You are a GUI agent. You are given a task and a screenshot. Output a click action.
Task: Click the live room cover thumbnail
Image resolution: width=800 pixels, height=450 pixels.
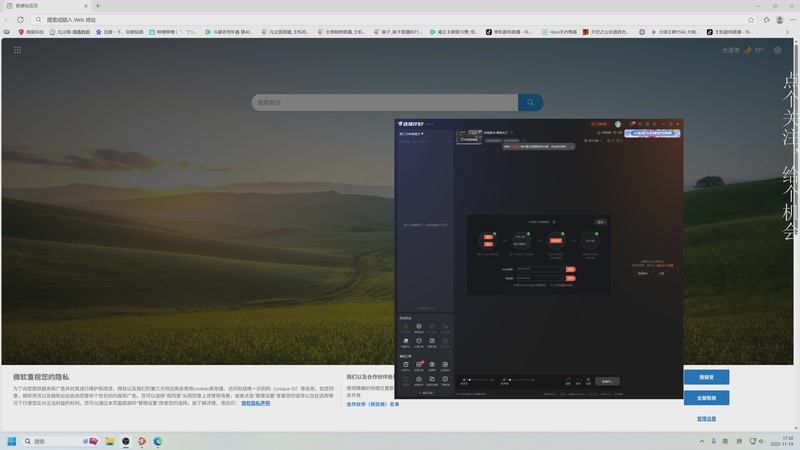(469, 137)
